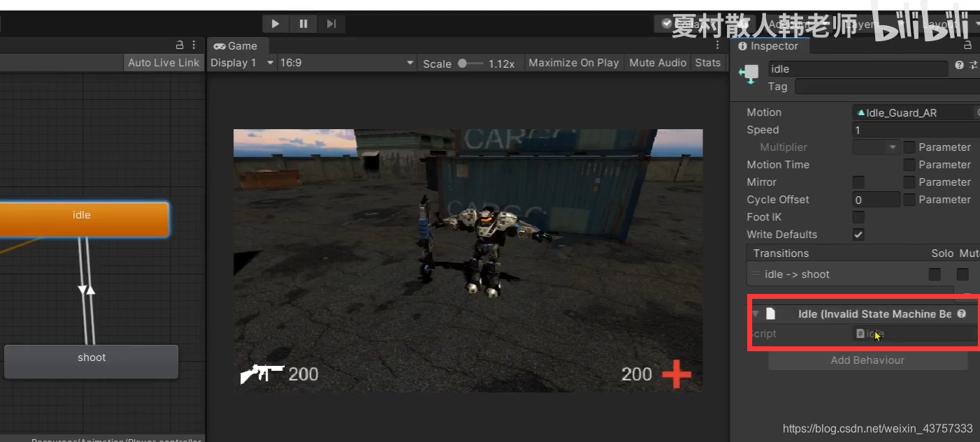Screen dimensions: 980x442
Task: Open the presets icon beside name field
Action: pos(974,66)
